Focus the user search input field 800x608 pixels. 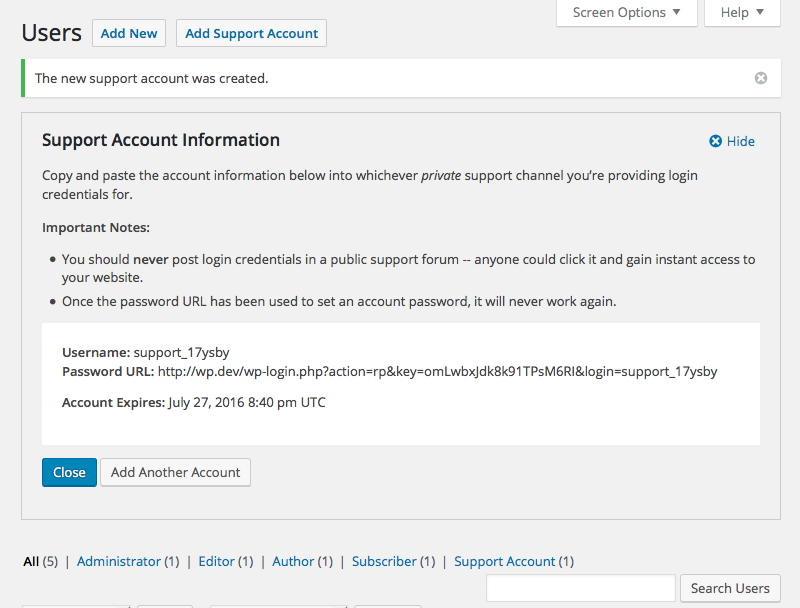coord(581,589)
